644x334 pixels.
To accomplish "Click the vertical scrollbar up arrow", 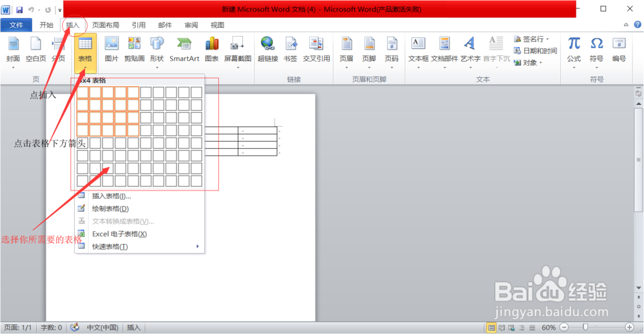I will 639,104.
